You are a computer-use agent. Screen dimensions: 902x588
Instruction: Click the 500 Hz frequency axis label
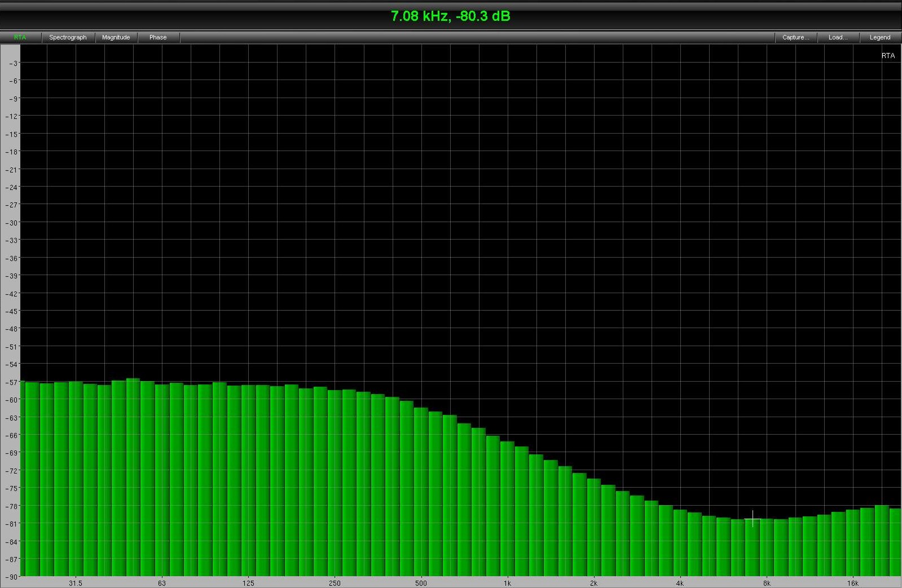click(x=421, y=583)
